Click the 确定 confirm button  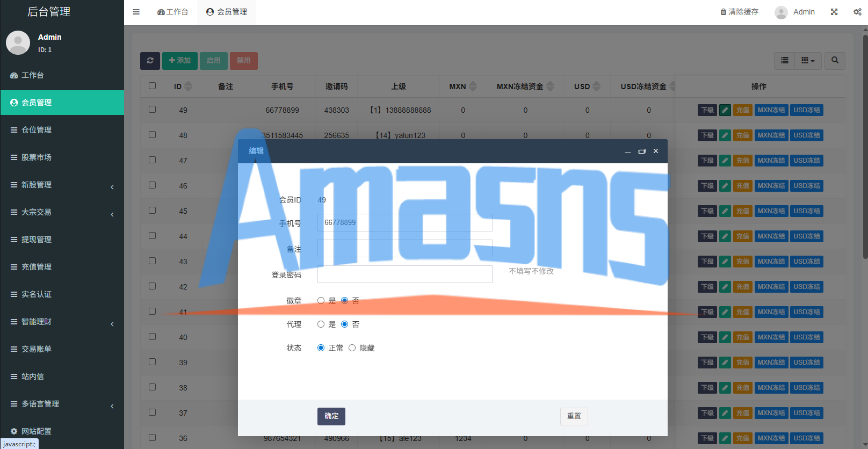(x=331, y=416)
